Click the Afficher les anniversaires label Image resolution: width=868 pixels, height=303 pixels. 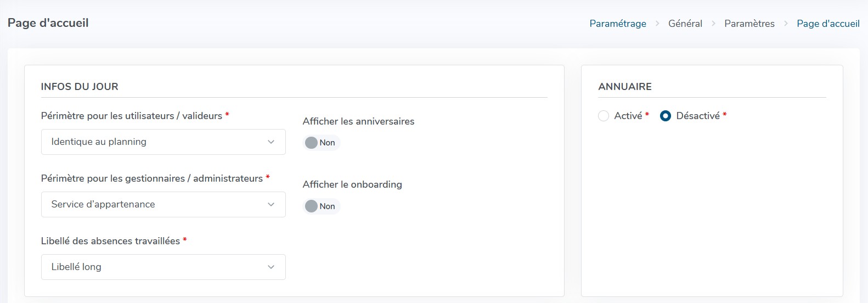pyautogui.click(x=358, y=121)
